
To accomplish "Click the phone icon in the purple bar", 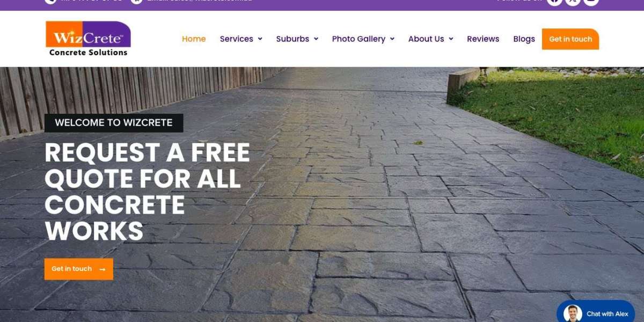I will point(51,1).
